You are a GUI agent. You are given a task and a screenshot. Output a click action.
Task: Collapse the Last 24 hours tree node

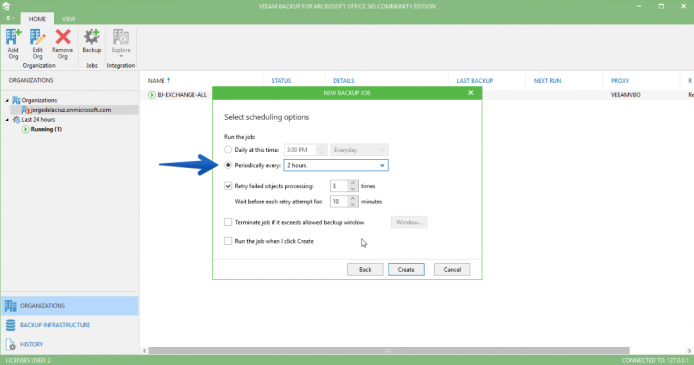[7, 120]
